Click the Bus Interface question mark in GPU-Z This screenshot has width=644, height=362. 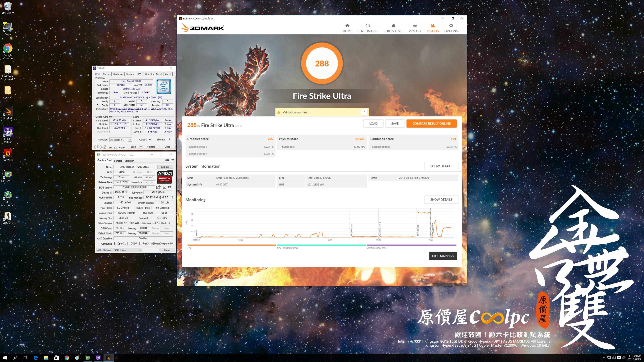(172, 197)
